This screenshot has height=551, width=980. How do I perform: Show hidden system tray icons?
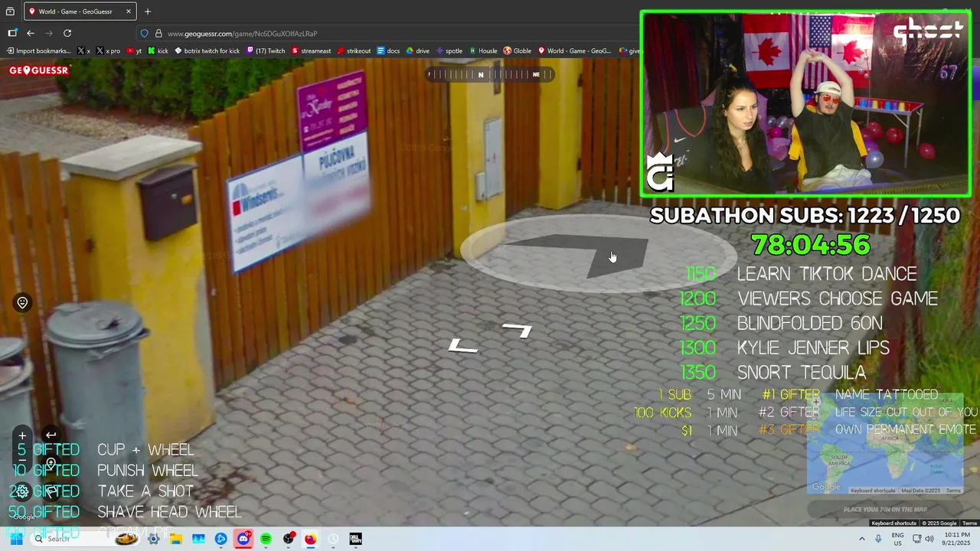862,539
